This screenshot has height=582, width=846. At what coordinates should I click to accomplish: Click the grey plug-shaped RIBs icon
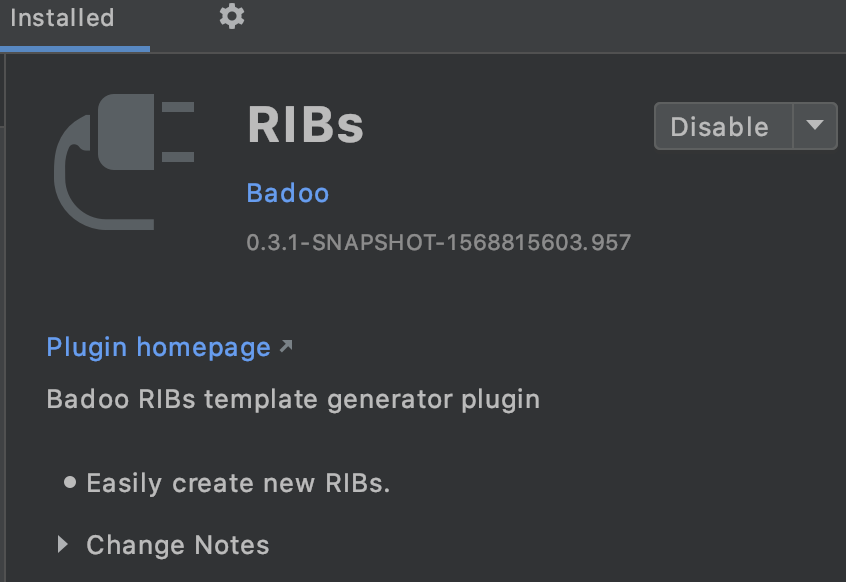click(x=124, y=160)
